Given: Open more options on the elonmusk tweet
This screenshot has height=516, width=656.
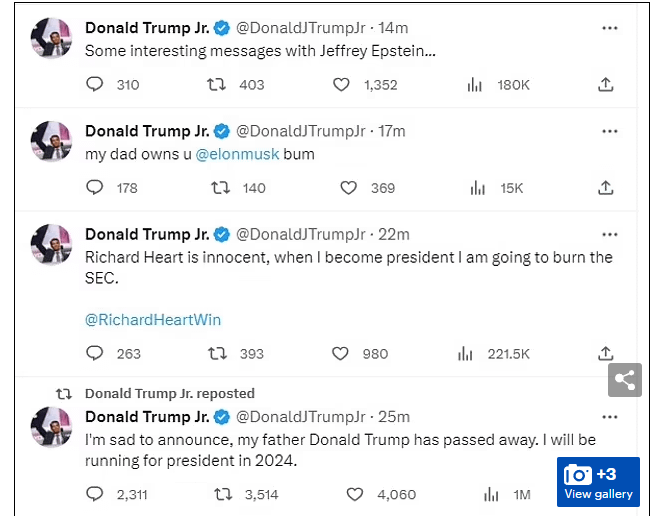Looking at the screenshot, I should point(609,131).
